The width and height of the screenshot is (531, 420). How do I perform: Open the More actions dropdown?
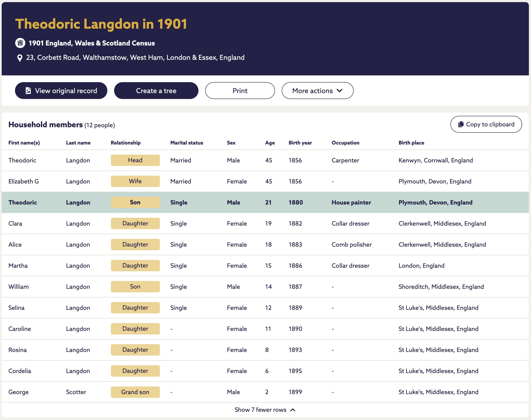[x=317, y=91]
